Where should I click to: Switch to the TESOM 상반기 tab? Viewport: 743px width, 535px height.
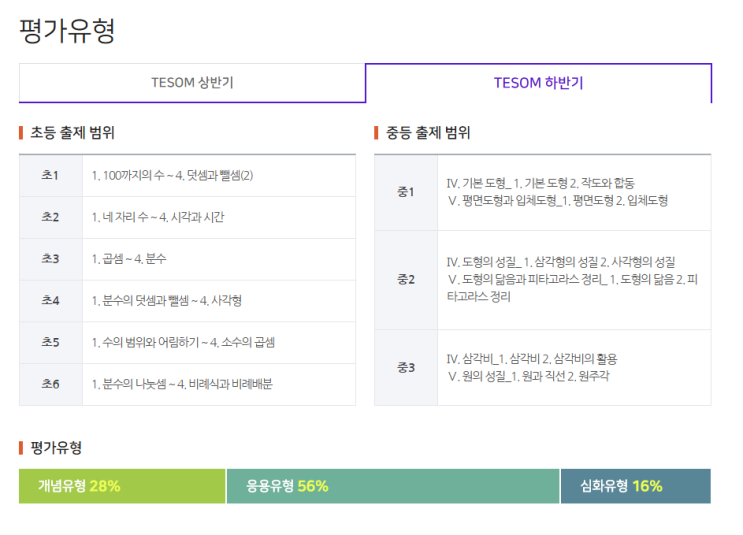pos(192,83)
